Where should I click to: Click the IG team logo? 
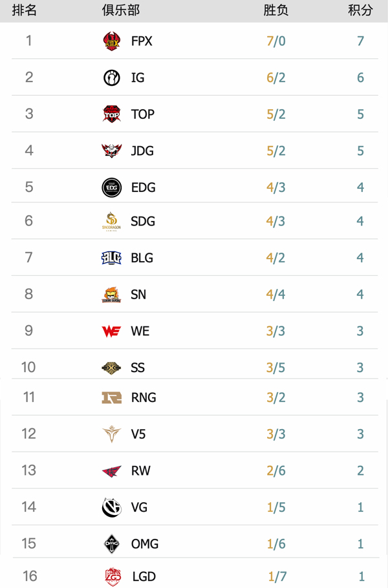coord(112,78)
